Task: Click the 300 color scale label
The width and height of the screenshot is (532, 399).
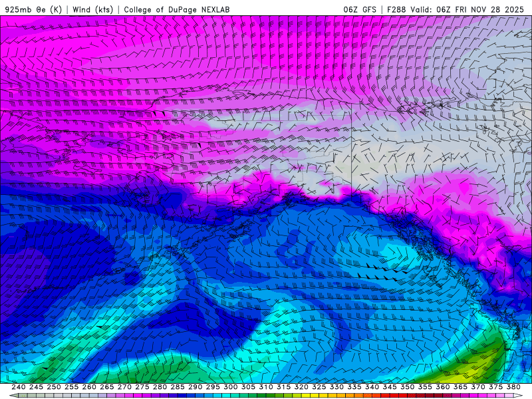Action: (230, 387)
